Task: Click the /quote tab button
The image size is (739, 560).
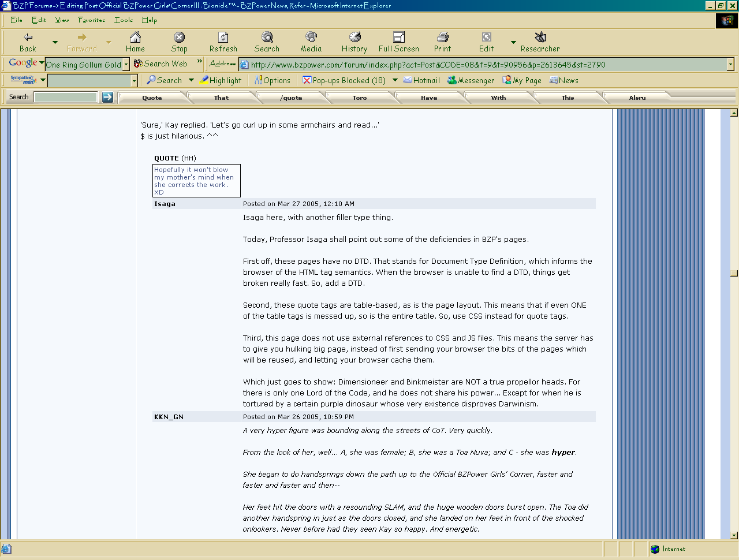Action: [291, 98]
